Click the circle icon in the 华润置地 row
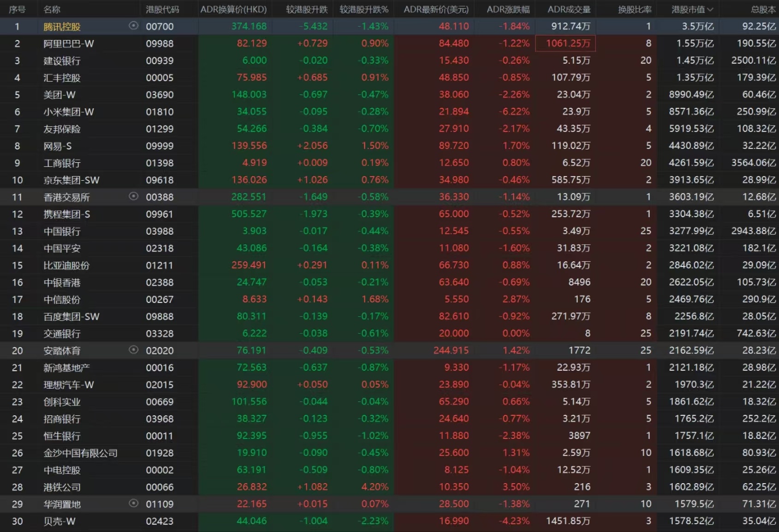Viewport: 779px width, 532px height. (x=133, y=503)
